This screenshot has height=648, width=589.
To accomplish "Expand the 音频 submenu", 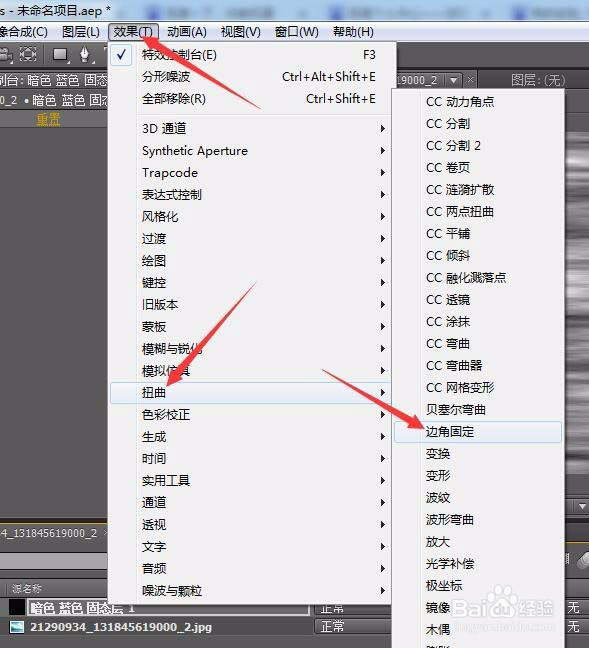I will tap(250, 568).
